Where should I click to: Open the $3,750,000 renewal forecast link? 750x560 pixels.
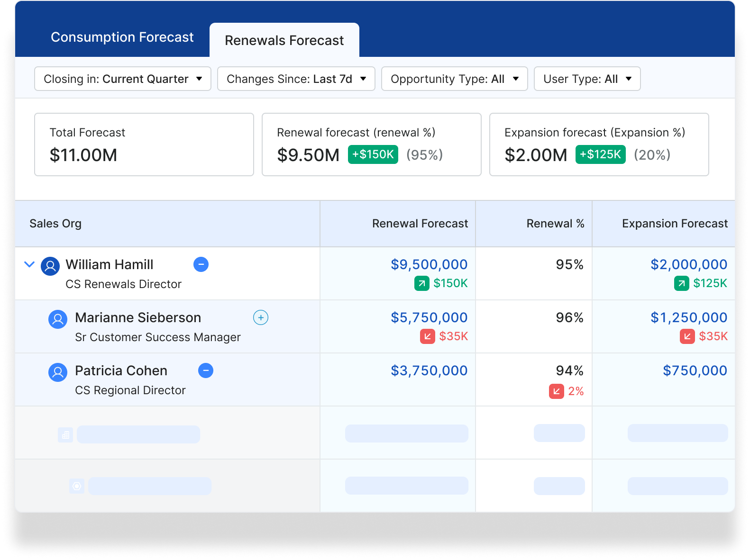point(429,370)
